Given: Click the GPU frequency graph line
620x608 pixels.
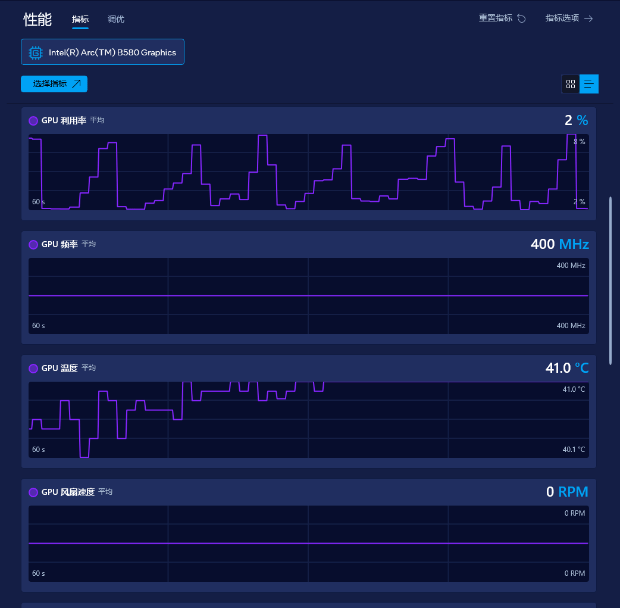Looking at the screenshot, I should [308, 295].
